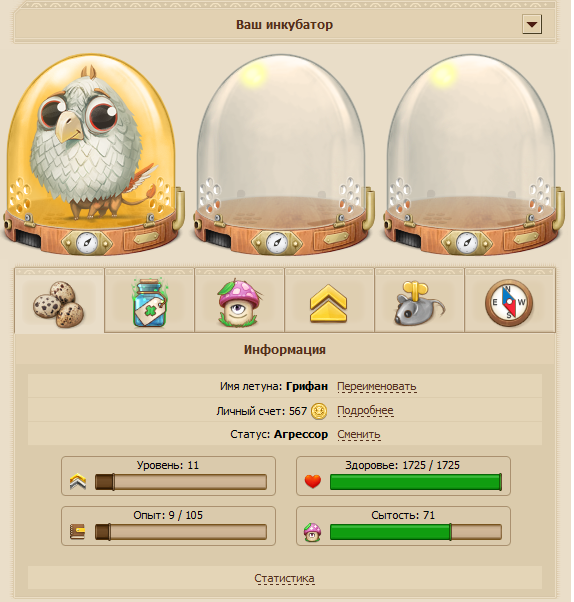This screenshot has height=602, width=574.
Task: Click Сменить to change status
Action: (x=359, y=434)
